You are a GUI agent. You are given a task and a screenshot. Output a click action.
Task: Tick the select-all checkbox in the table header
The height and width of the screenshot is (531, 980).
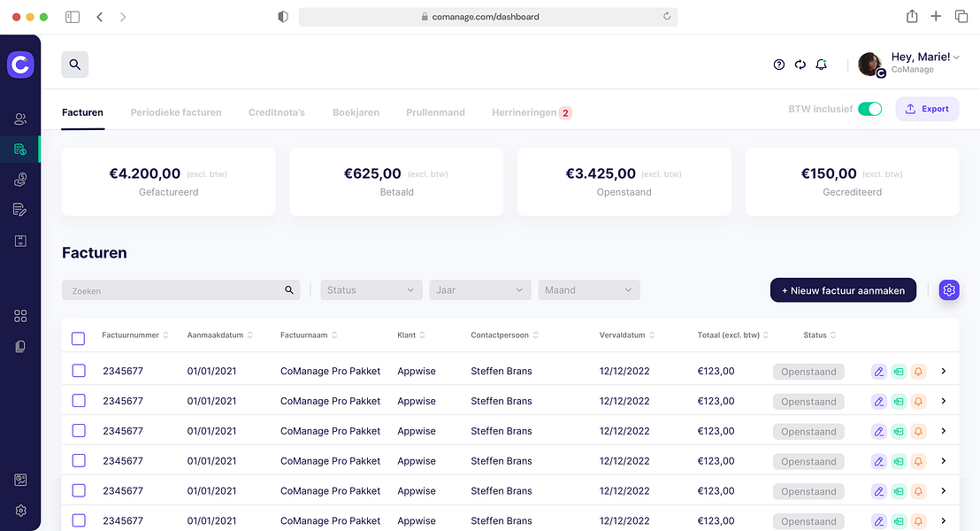tap(78, 338)
